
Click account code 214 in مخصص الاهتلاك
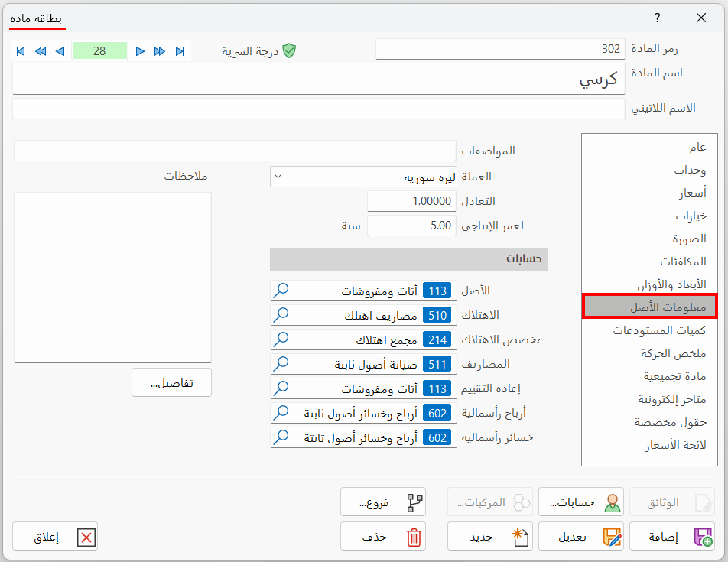[x=437, y=340]
